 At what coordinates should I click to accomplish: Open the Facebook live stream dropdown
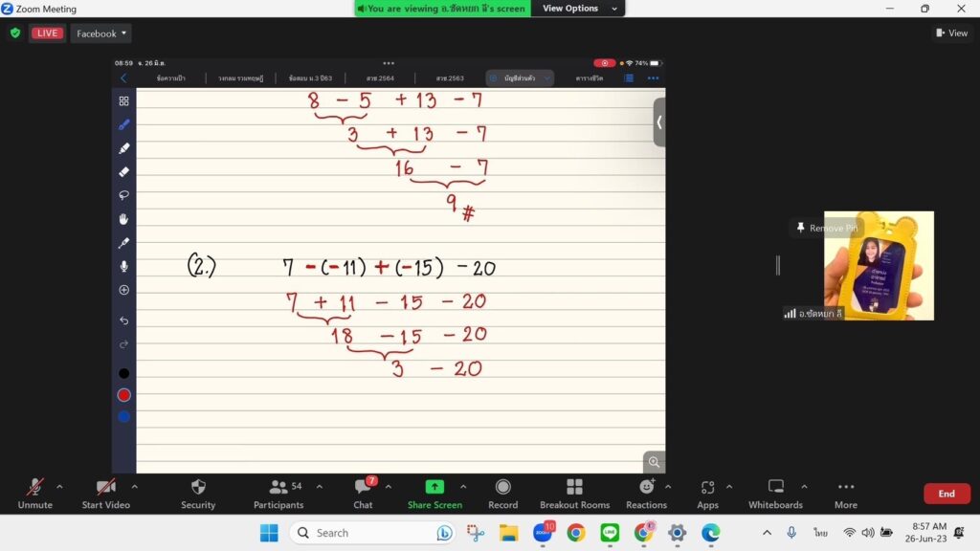tap(102, 33)
